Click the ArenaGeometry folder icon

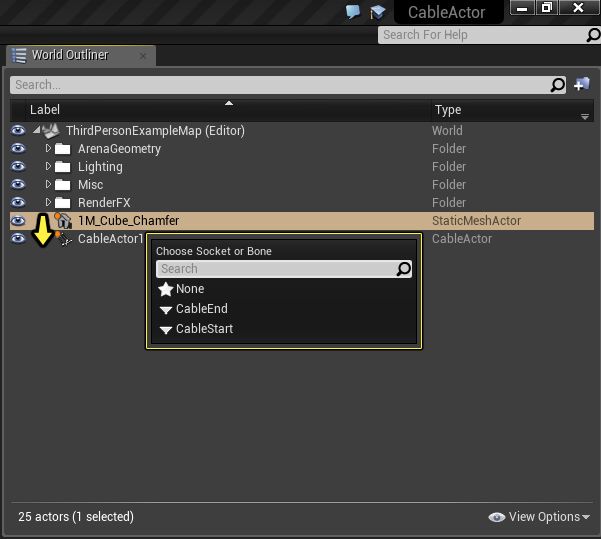tap(63, 149)
